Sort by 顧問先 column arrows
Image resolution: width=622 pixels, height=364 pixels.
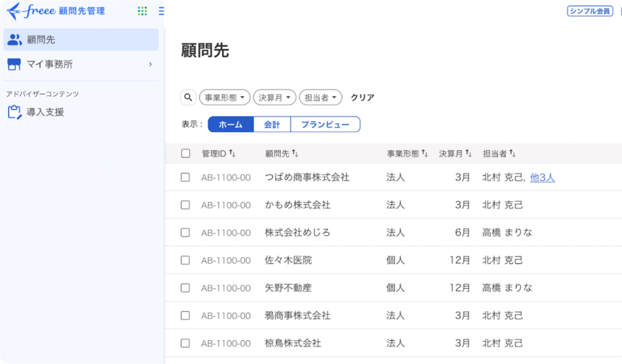click(295, 154)
